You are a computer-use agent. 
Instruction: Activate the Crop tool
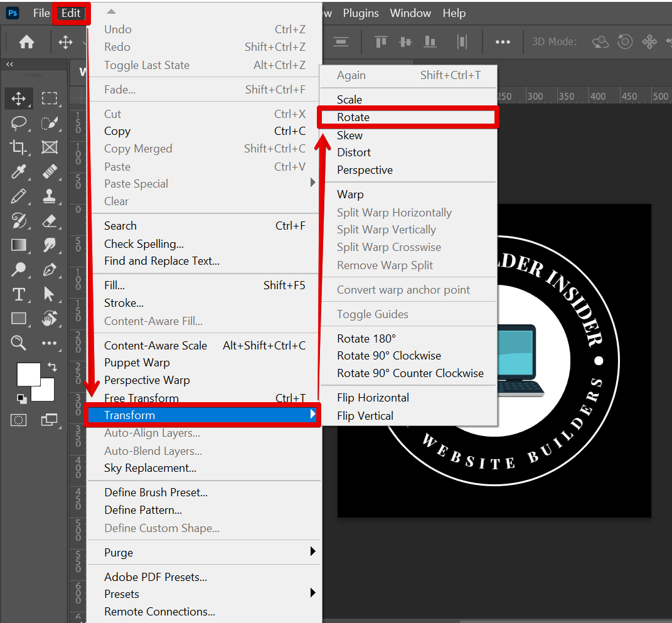pyautogui.click(x=18, y=147)
